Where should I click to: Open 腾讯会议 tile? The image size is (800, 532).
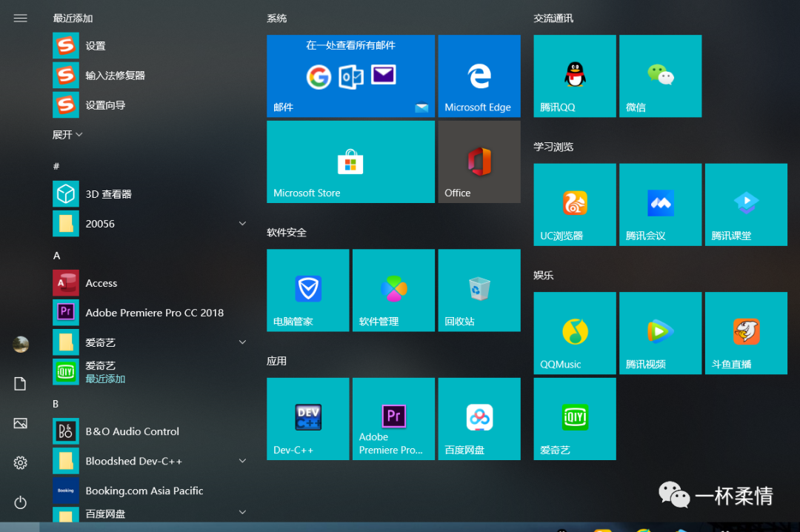pyautogui.click(x=660, y=205)
